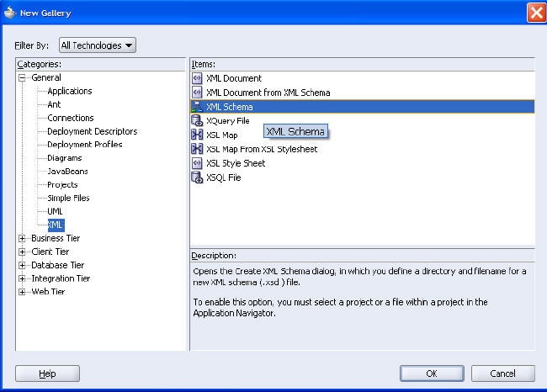
Task: Click the XML Document item icon
Action: (x=197, y=78)
